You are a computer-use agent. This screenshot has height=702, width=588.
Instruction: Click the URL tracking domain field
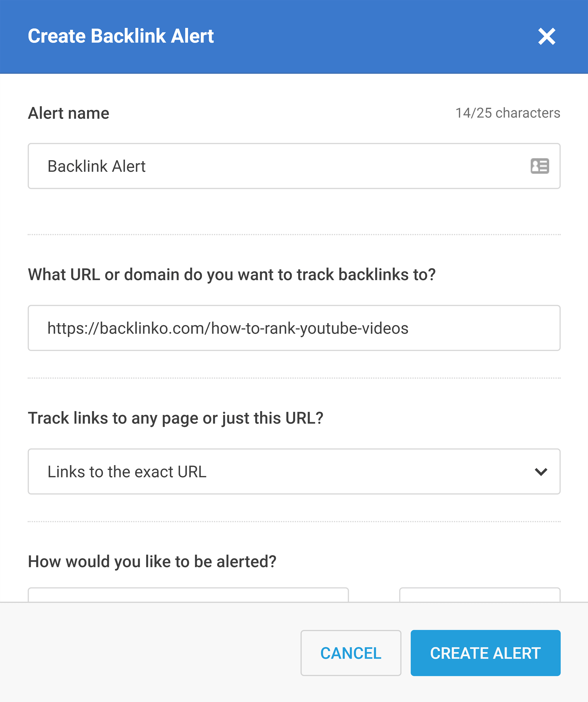294,328
